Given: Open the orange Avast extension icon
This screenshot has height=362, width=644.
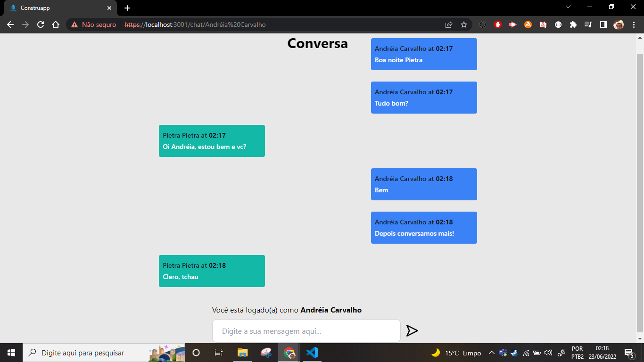Looking at the screenshot, I should pyautogui.click(x=528, y=25).
